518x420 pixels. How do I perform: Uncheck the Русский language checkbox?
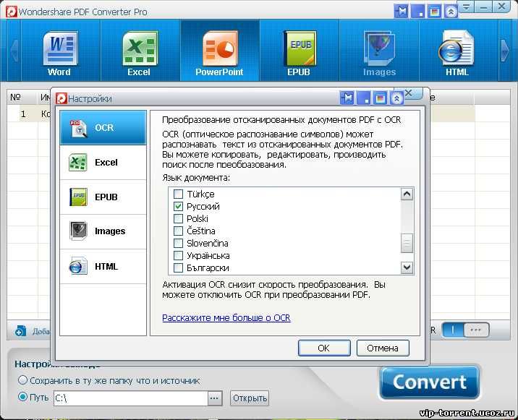click(178, 206)
